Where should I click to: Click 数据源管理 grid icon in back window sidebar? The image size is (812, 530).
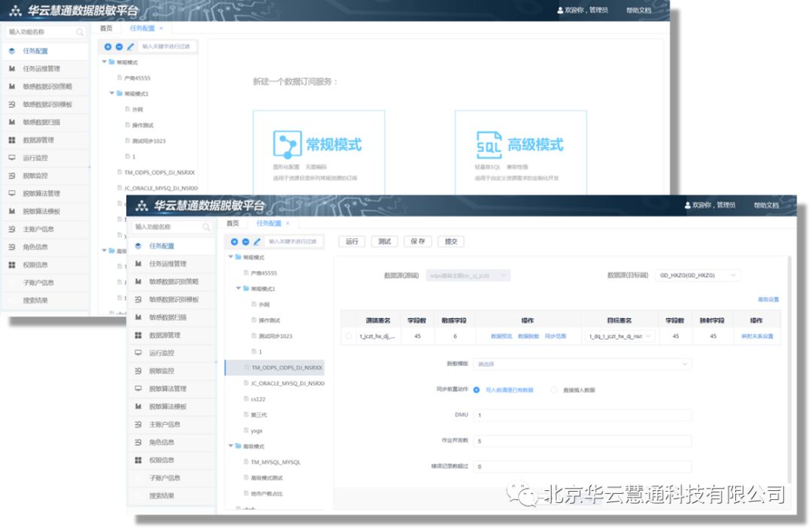pos(12,141)
